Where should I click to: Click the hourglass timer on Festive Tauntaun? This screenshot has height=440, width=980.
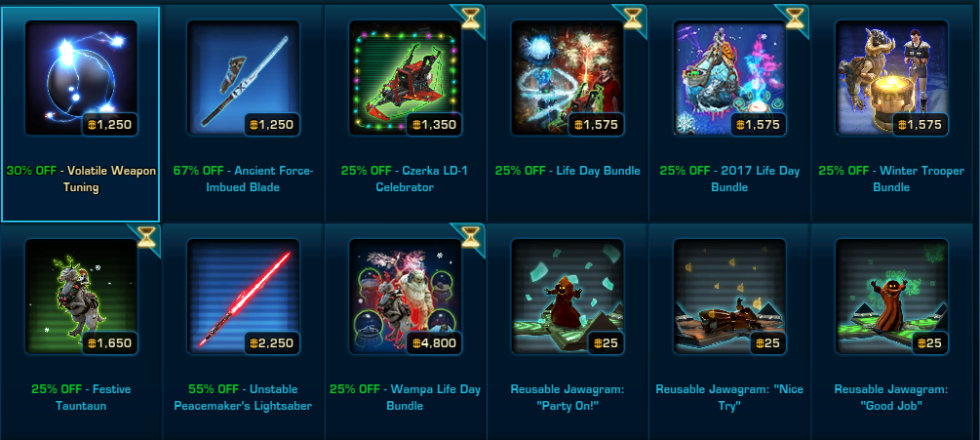point(146,237)
